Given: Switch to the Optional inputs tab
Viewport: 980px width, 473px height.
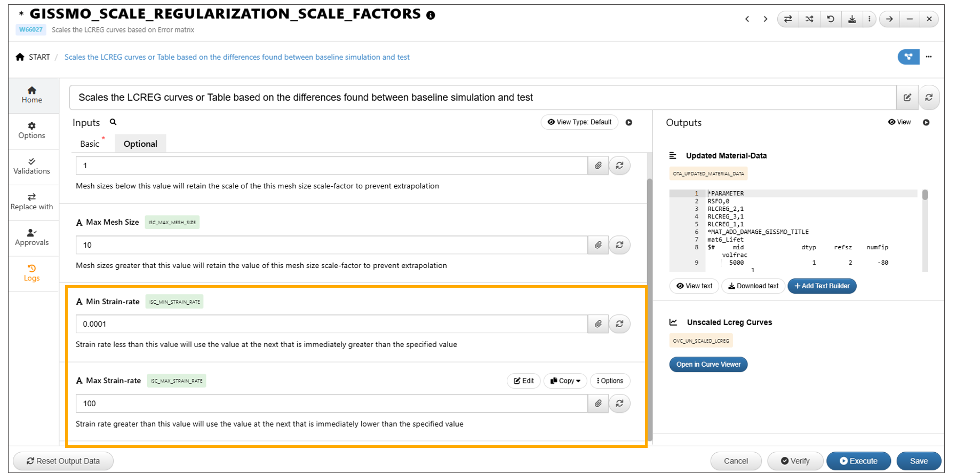Looking at the screenshot, I should tap(140, 144).
